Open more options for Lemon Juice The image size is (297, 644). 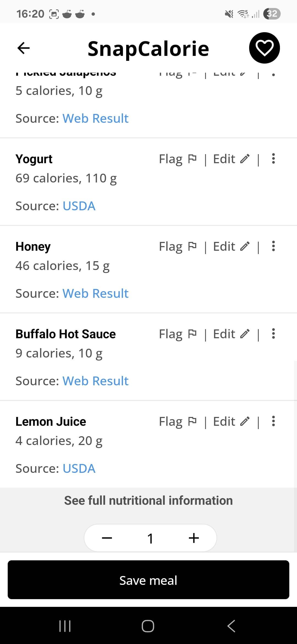(273, 421)
